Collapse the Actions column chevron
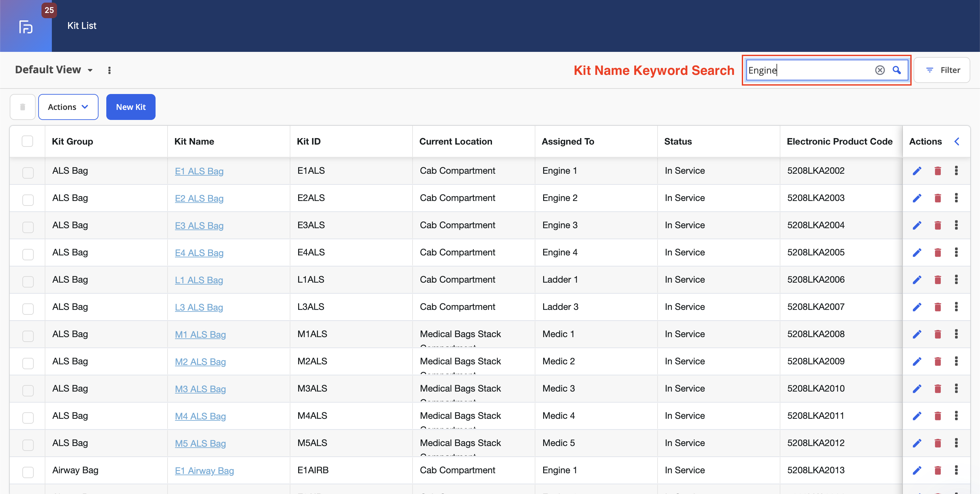The width and height of the screenshot is (980, 494). click(957, 142)
